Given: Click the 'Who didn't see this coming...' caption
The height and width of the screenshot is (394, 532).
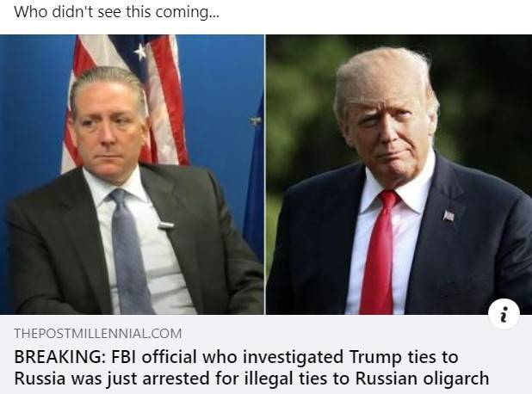Looking at the screenshot, I should 116,12.
